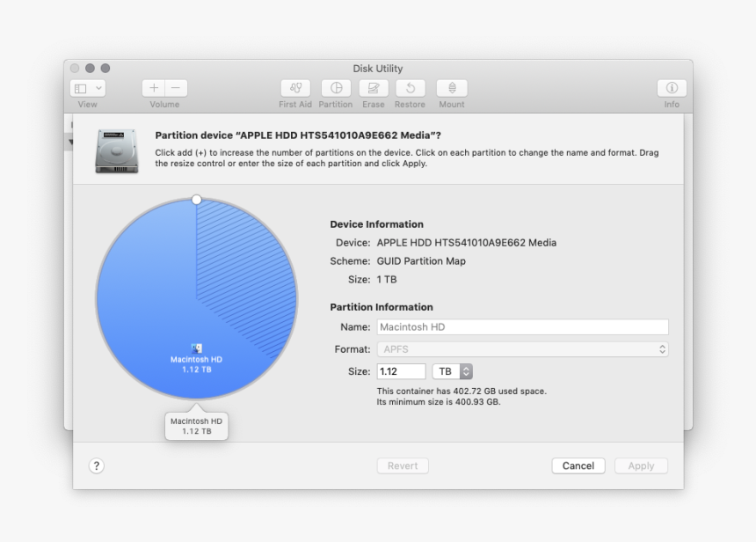Click the Device Information heading
This screenshot has width=756, height=542.
376,224
